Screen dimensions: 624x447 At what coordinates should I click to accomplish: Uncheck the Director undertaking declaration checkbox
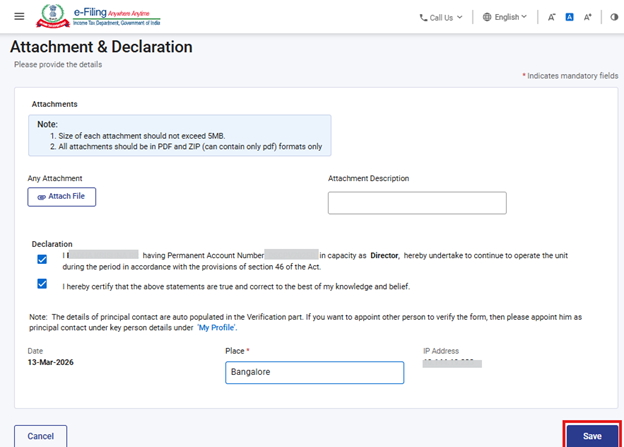(x=42, y=259)
